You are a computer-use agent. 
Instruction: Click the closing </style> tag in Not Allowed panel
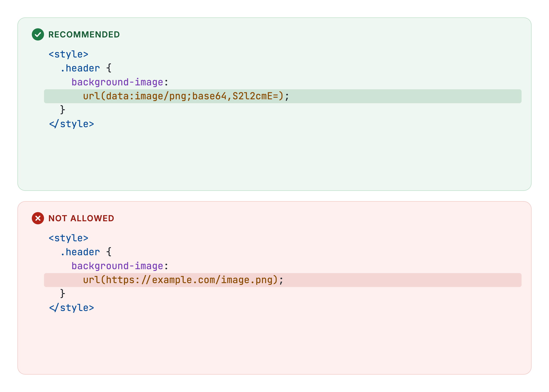pyautogui.click(x=71, y=308)
